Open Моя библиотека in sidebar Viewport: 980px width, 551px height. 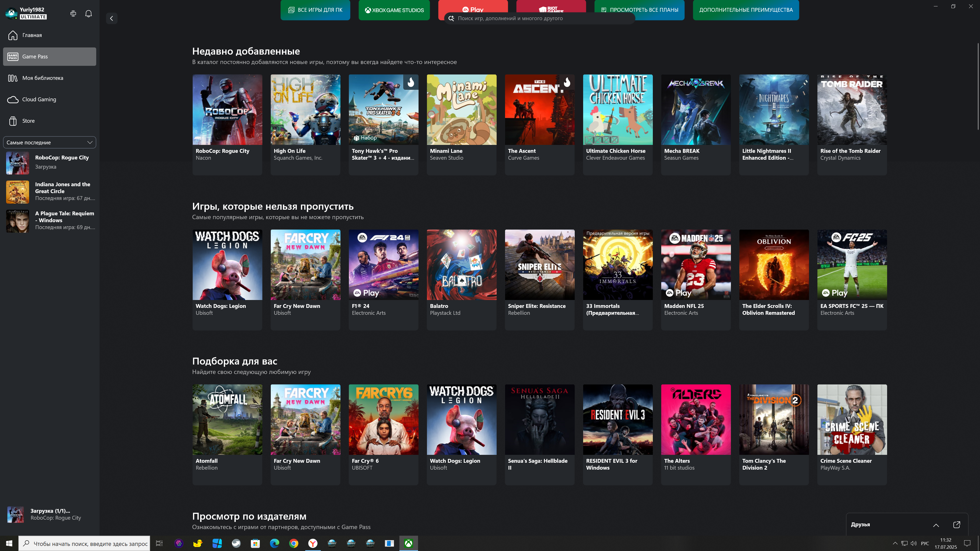[50, 78]
